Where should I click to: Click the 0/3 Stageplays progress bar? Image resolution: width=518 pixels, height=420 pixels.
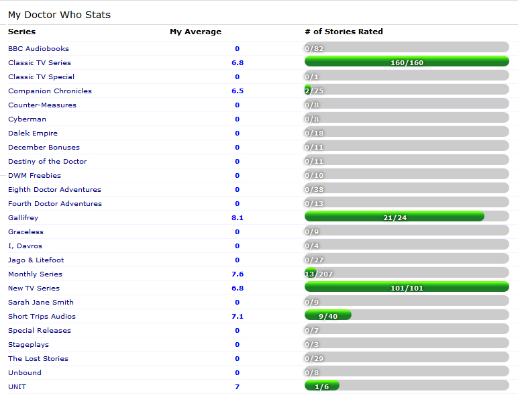pyautogui.click(x=407, y=344)
